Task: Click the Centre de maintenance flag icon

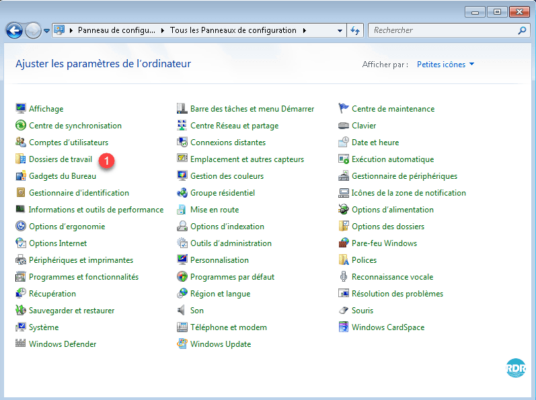Action: pos(343,108)
